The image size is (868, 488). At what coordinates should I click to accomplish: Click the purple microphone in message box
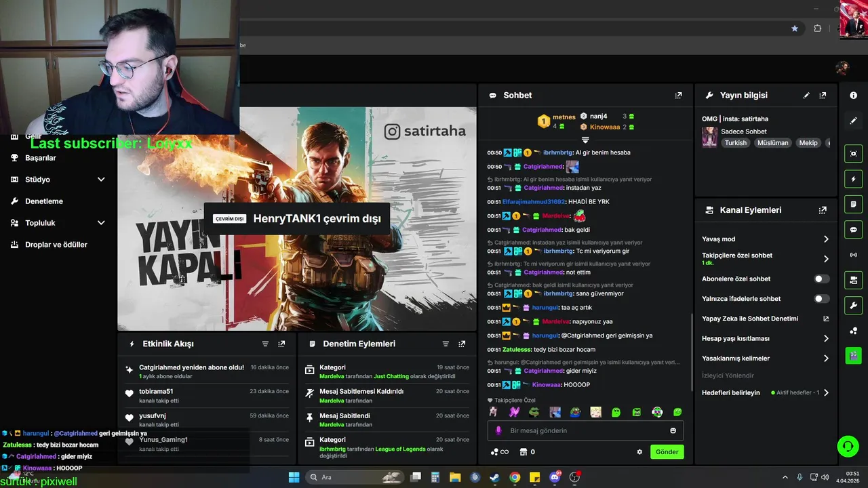(498, 430)
